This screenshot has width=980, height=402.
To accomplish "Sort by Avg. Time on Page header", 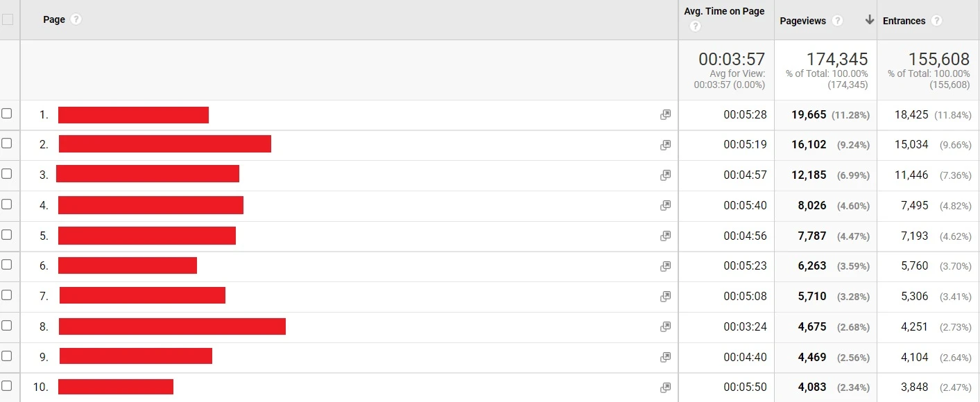I will 724,11.
